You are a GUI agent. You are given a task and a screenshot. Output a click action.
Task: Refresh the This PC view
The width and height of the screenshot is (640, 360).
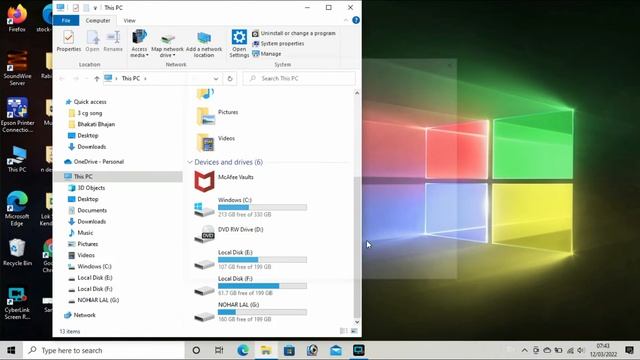point(230,78)
